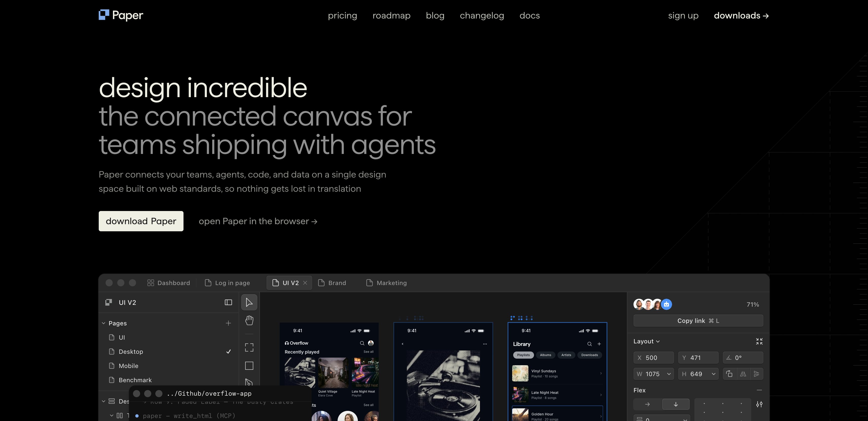868x421 pixels.
Task: Toggle the left sidebar panel icon
Action: point(228,303)
